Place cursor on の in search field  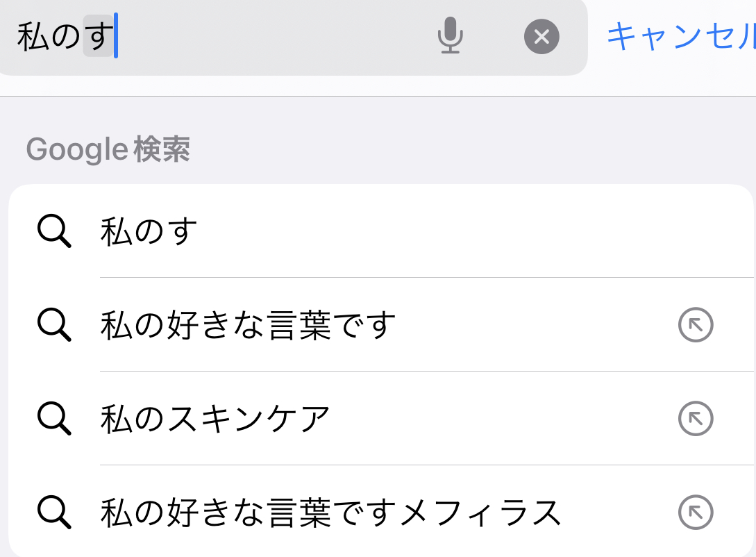tap(66, 36)
